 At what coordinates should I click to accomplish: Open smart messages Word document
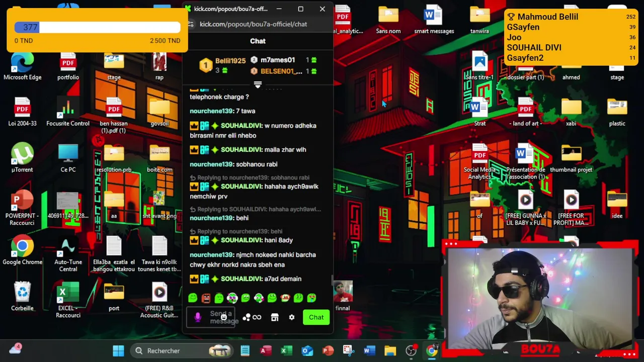coord(434,20)
